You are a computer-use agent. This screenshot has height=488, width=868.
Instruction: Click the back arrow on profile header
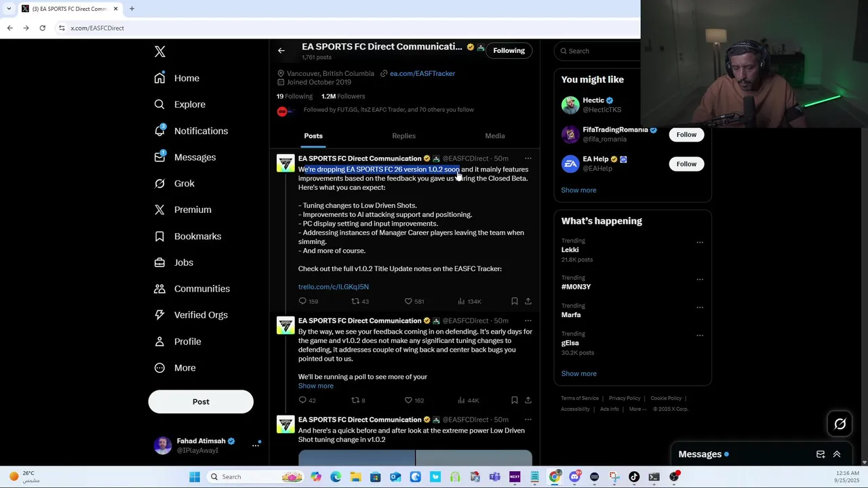tap(281, 50)
